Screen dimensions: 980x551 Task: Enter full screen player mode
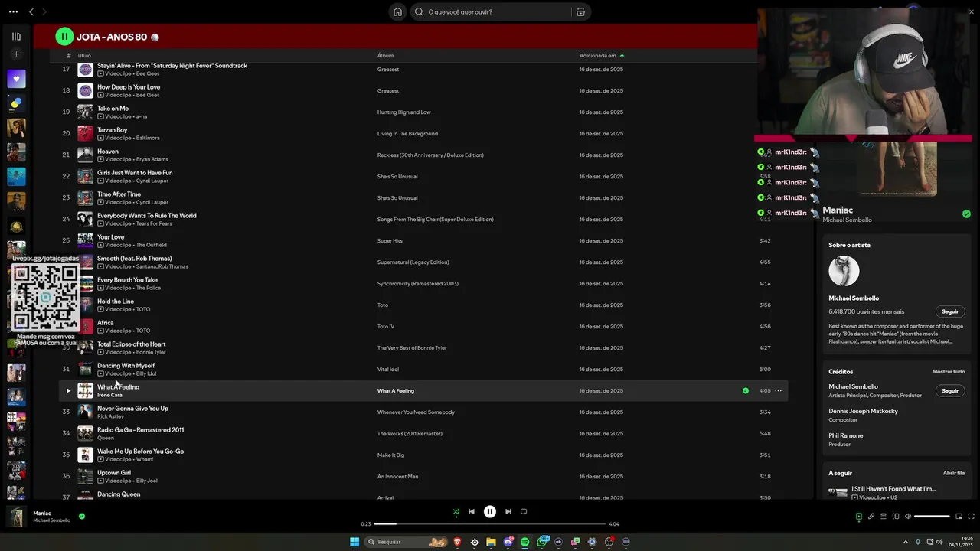coord(971,517)
